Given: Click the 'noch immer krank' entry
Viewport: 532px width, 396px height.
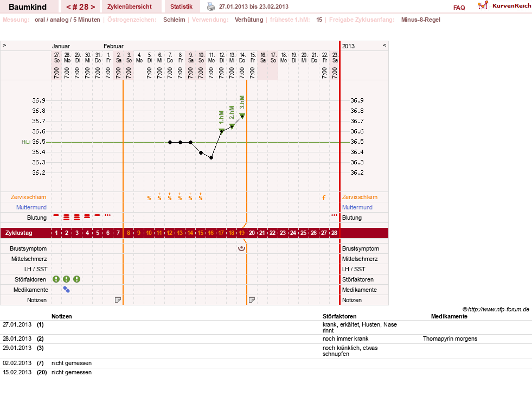Looking at the screenshot, I should pyautogui.click(x=345, y=338).
